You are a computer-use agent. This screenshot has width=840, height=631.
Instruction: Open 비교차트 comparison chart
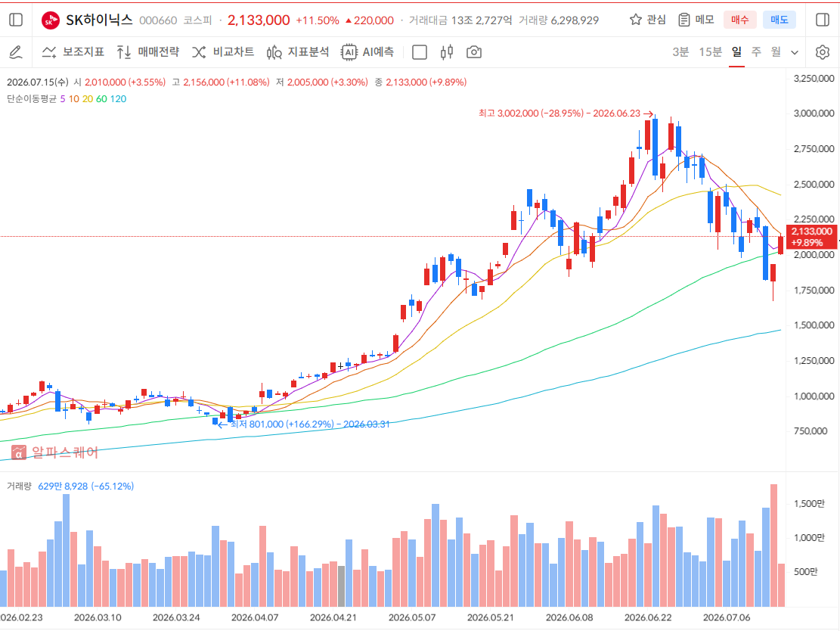point(223,52)
